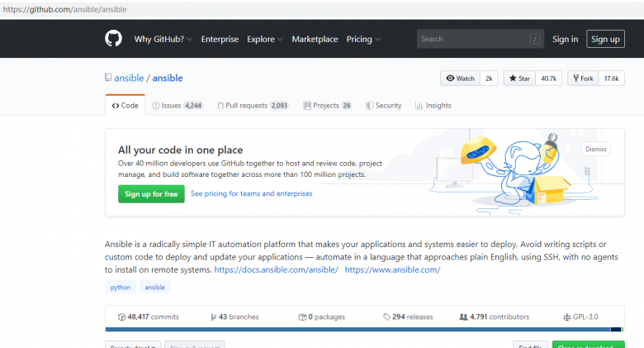Open the 4,791 contributors link
The height and width of the screenshot is (348, 644).
pos(494,317)
